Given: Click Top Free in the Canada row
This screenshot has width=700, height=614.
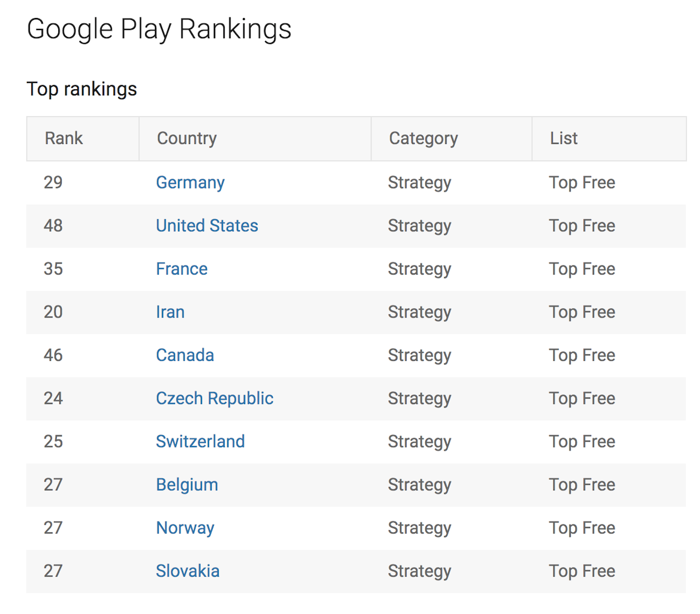Looking at the screenshot, I should click(x=582, y=355).
